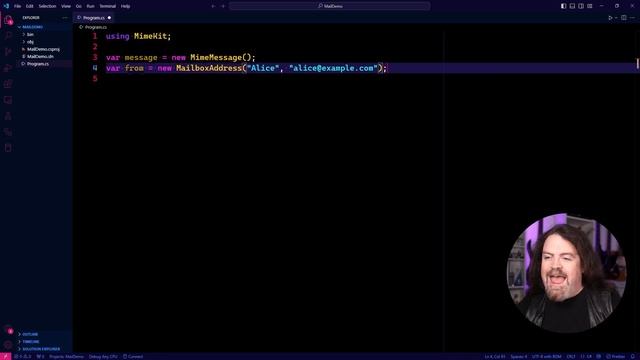Open the Go menu
The width and height of the screenshot is (640, 360).
tap(78, 6)
